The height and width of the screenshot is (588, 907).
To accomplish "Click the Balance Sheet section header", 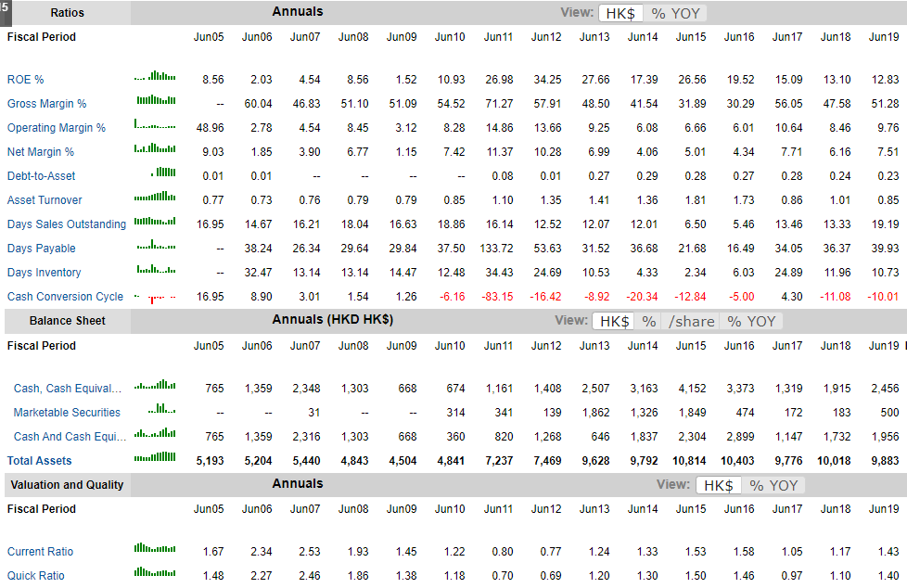I will click(x=67, y=321).
